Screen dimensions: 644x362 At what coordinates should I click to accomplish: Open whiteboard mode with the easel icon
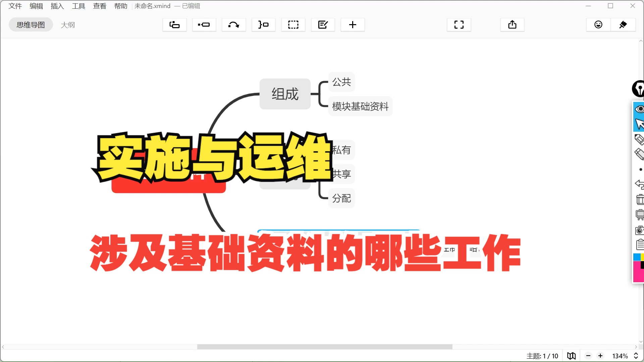[x=640, y=215]
